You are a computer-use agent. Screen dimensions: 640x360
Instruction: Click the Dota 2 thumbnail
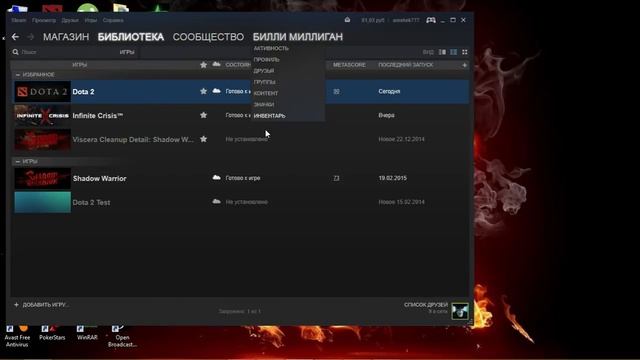[x=42, y=91]
